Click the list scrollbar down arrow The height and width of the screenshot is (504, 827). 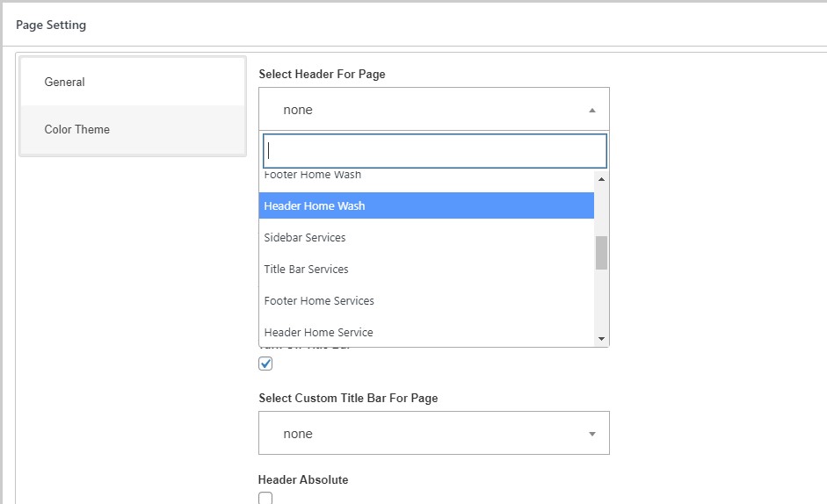pyautogui.click(x=601, y=339)
